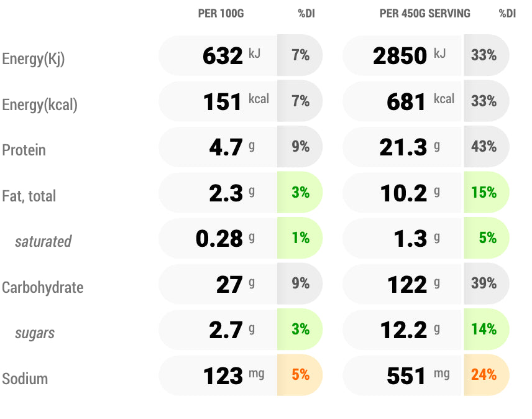
Task: Click the Energy(Kj) row label
Action: pos(34,59)
